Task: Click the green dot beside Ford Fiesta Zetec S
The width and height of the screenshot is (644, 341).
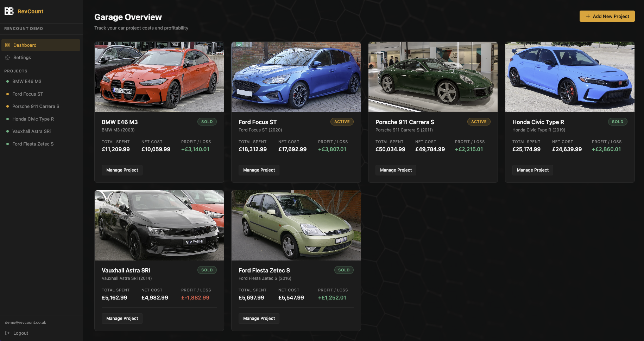Action: pyautogui.click(x=7, y=144)
